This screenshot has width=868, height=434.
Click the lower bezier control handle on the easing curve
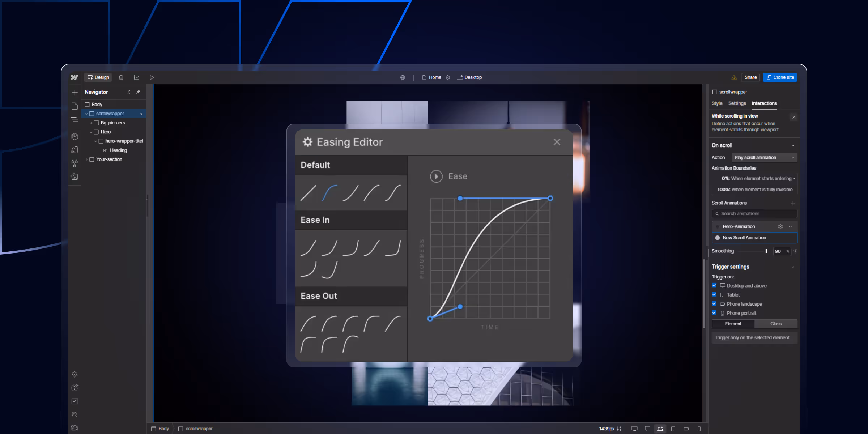pyautogui.click(x=460, y=307)
